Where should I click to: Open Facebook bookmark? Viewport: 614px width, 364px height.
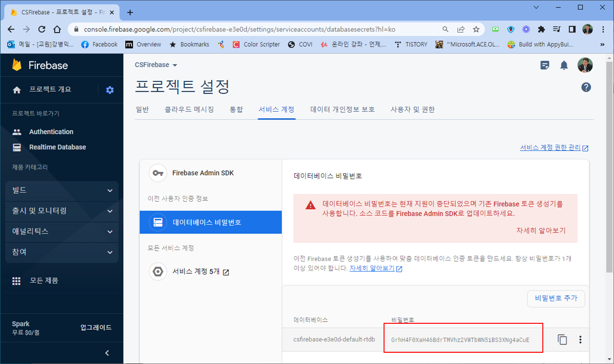pyautogui.click(x=99, y=44)
